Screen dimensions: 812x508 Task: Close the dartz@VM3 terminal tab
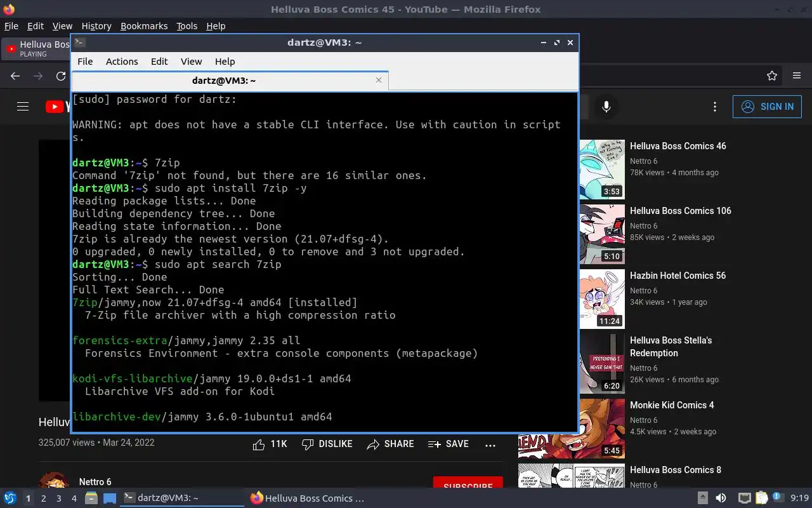[x=379, y=80]
